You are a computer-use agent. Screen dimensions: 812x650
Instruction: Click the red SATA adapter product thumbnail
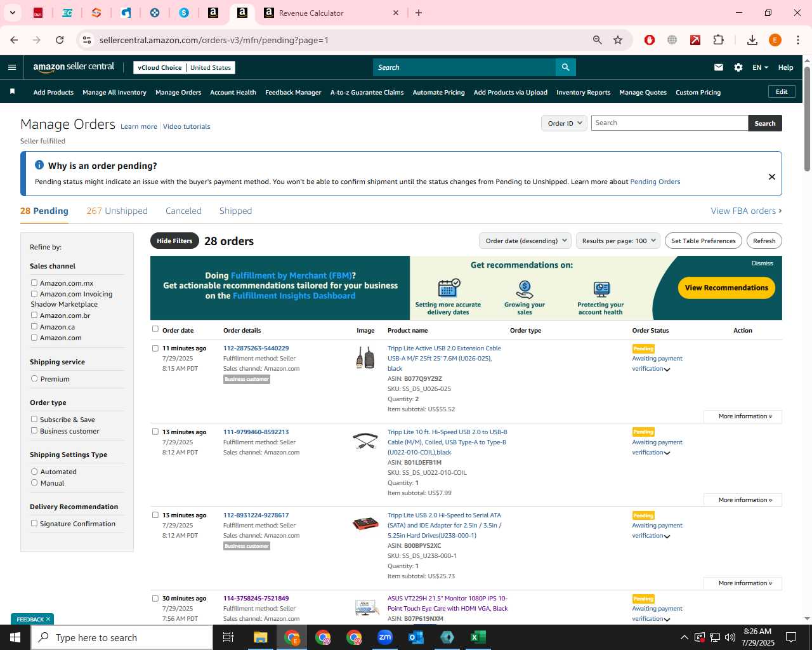coord(365,524)
